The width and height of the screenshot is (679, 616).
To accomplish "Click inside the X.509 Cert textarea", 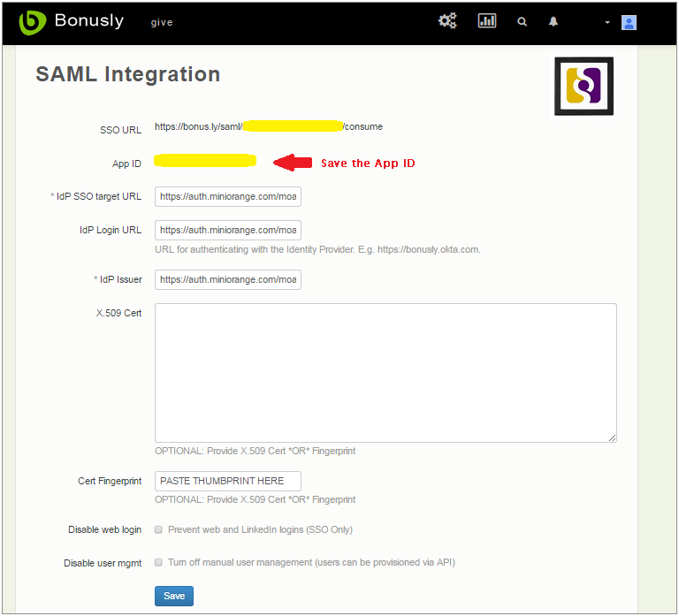I will coord(385,373).
